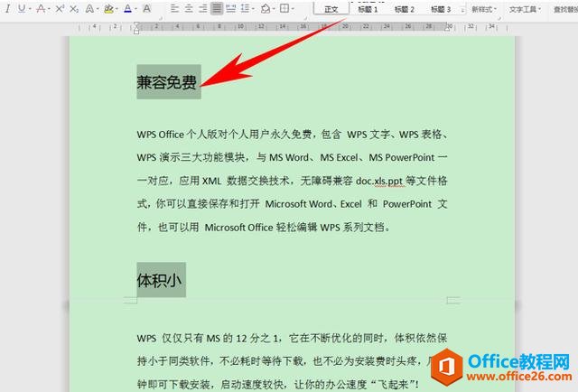Viewport: 578px width, 392px height.
Task: Toggle underline formatting
Action: [x=22, y=8]
